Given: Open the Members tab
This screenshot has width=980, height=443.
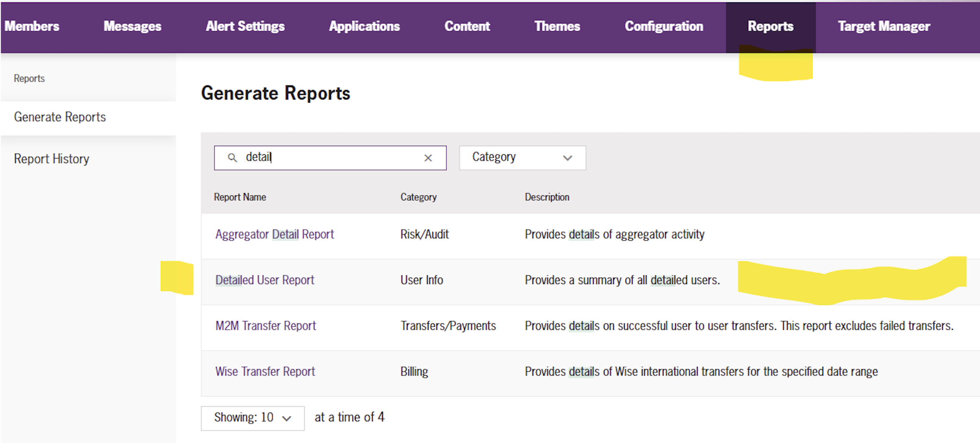Looking at the screenshot, I should (x=32, y=26).
